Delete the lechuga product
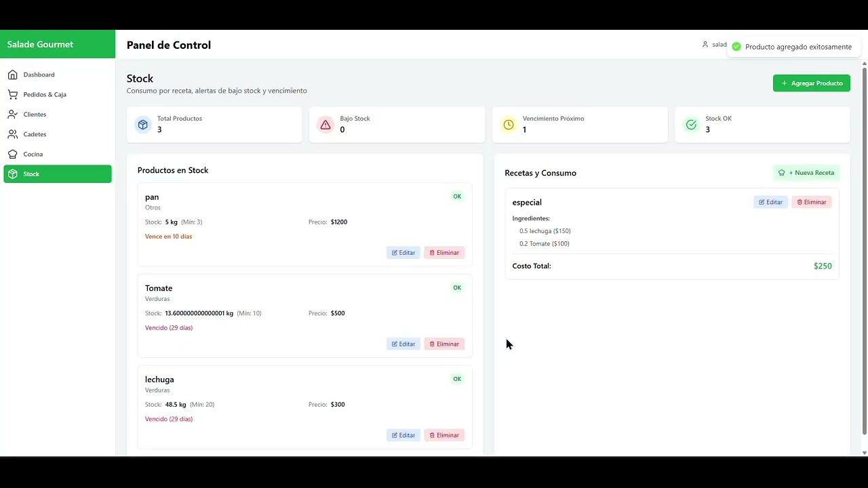Viewport: 868px width, 488px height. point(444,435)
